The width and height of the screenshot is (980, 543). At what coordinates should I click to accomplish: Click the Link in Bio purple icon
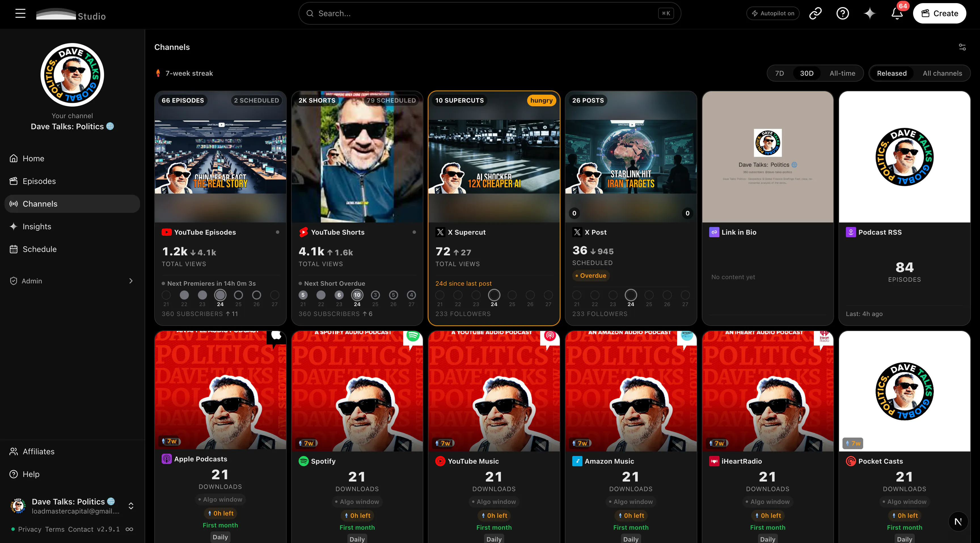coord(714,232)
